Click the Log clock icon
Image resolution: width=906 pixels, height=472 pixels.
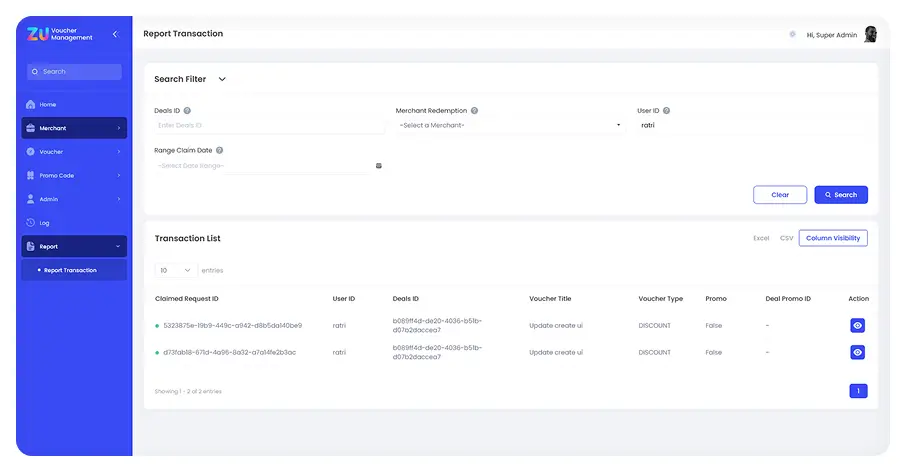(x=31, y=223)
